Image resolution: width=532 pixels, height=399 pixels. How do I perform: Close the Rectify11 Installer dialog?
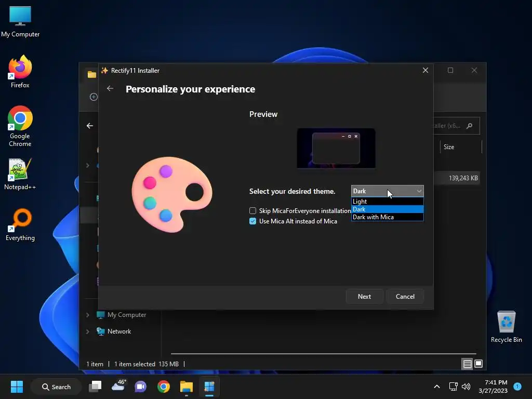click(425, 70)
